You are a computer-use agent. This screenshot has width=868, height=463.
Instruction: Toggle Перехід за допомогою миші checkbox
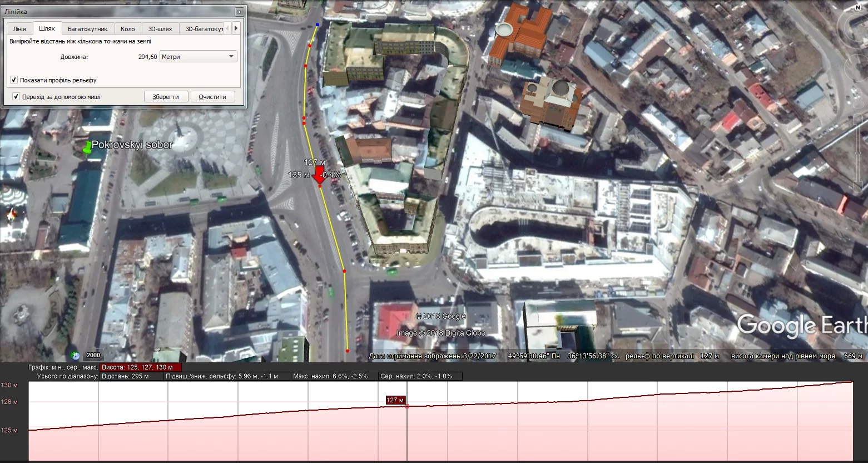pos(16,97)
